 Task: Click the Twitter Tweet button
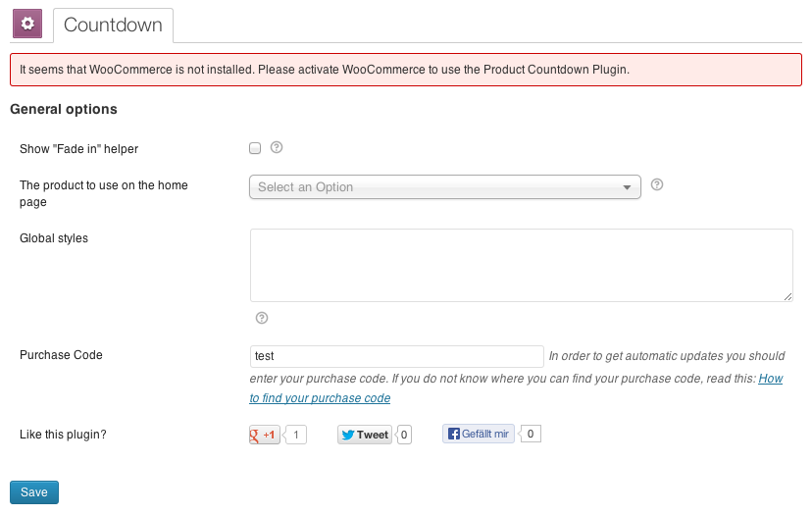[x=365, y=435]
